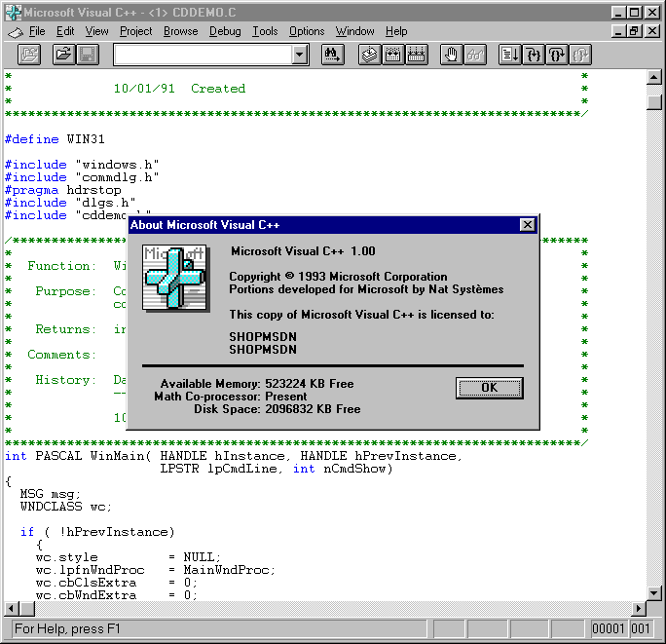Open the Find text dropdown arrow
Screen dimensions: 666x644
click(300, 55)
